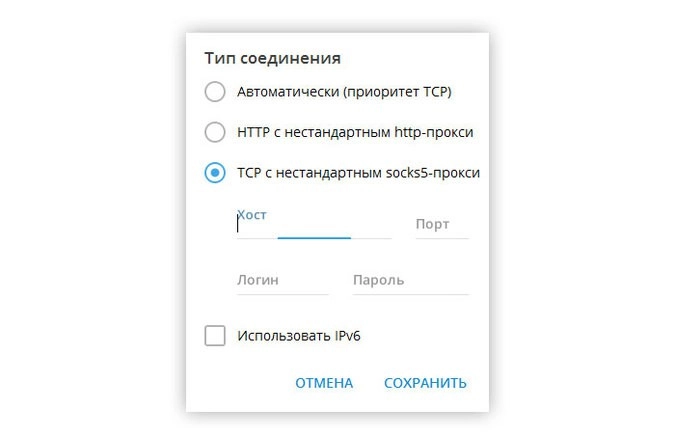Focus the Хост input field
This screenshot has width=675, height=436.
(x=313, y=226)
